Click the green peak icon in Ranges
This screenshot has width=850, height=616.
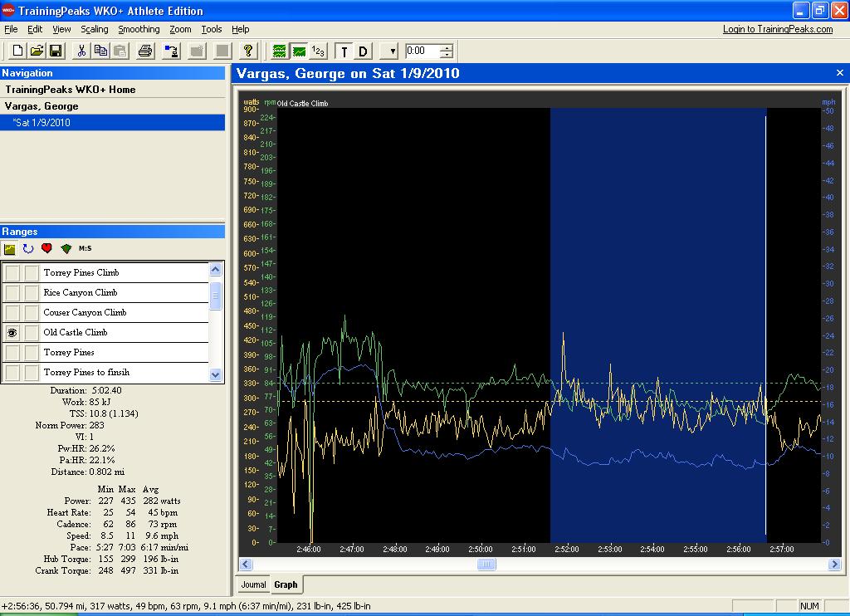66,248
